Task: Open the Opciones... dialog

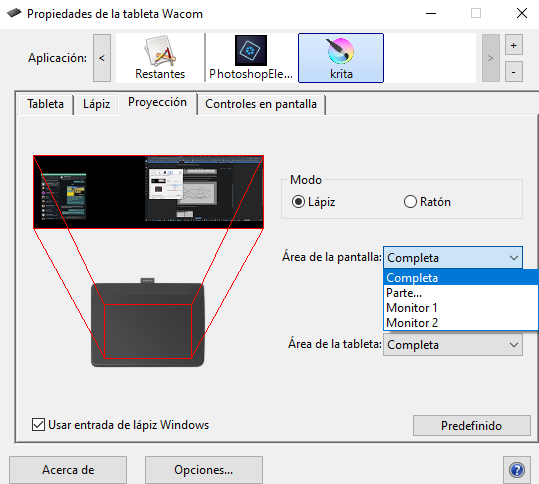Action: (204, 470)
